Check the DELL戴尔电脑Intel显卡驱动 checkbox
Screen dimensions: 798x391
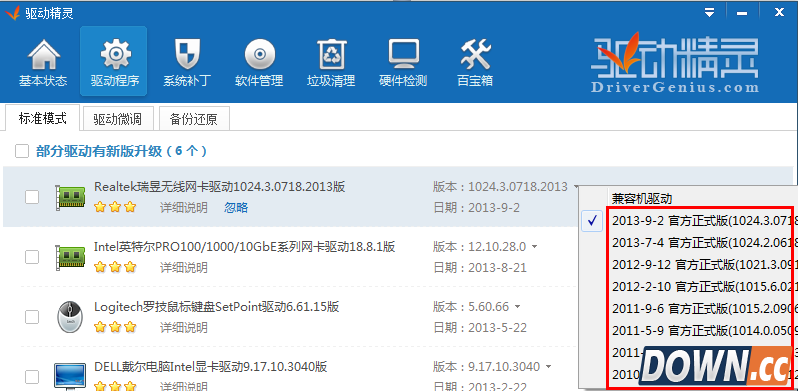(x=32, y=377)
